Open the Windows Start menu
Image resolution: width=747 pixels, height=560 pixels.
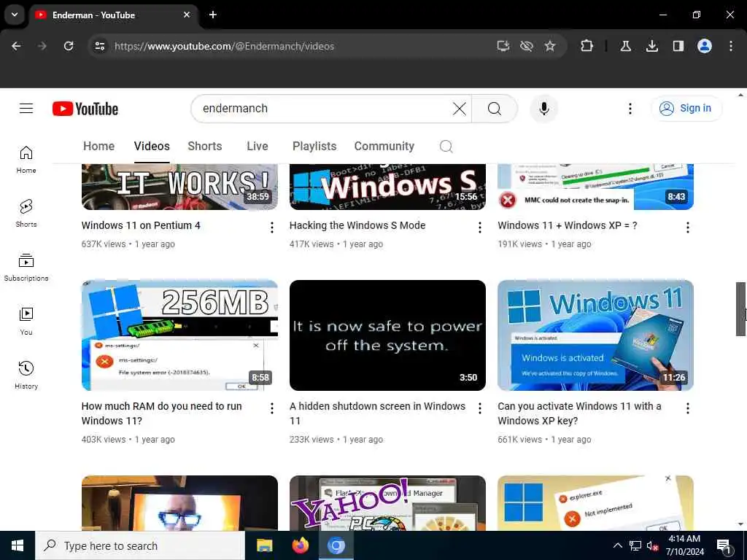pos(18,545)
